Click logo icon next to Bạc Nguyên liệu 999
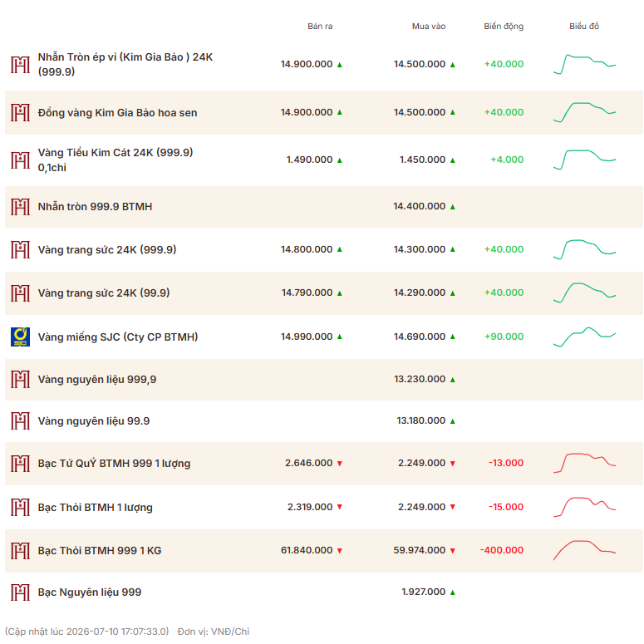 pyautogui.click(x=20, y=592)
